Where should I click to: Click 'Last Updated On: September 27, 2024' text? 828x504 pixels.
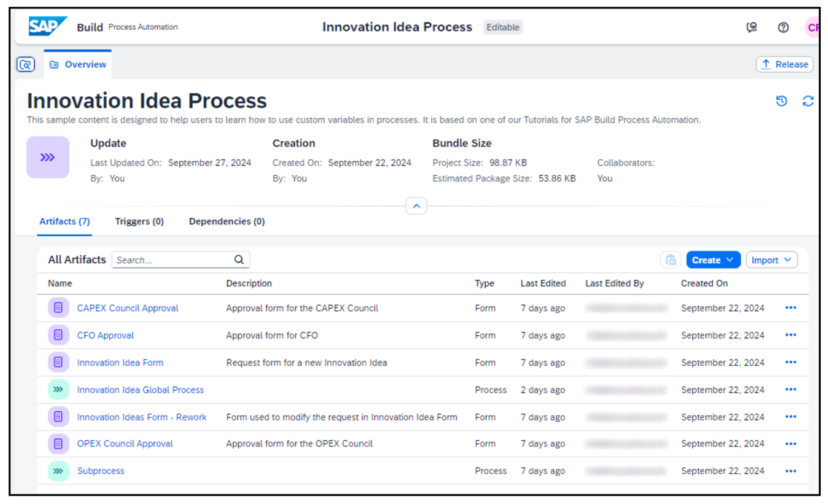click(170, 163)
